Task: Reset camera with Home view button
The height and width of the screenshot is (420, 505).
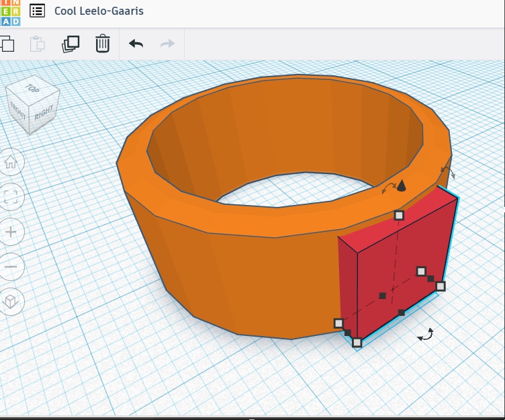Action: [x=11, y=162]
